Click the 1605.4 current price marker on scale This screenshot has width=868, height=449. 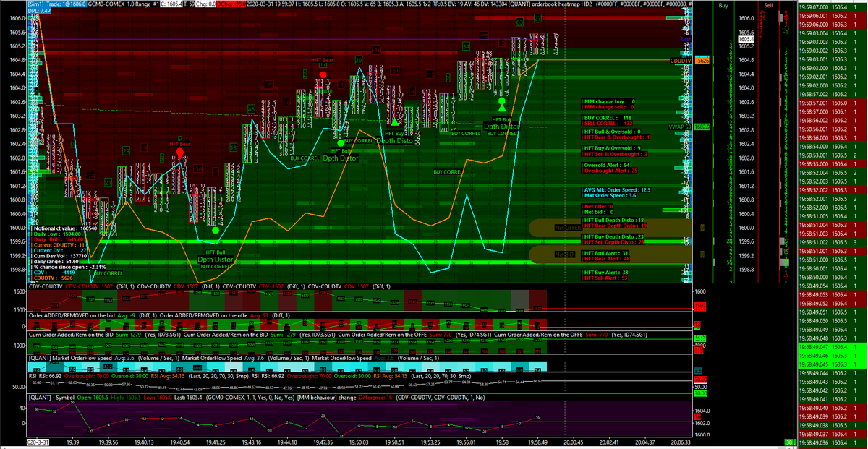coord(746,38)
